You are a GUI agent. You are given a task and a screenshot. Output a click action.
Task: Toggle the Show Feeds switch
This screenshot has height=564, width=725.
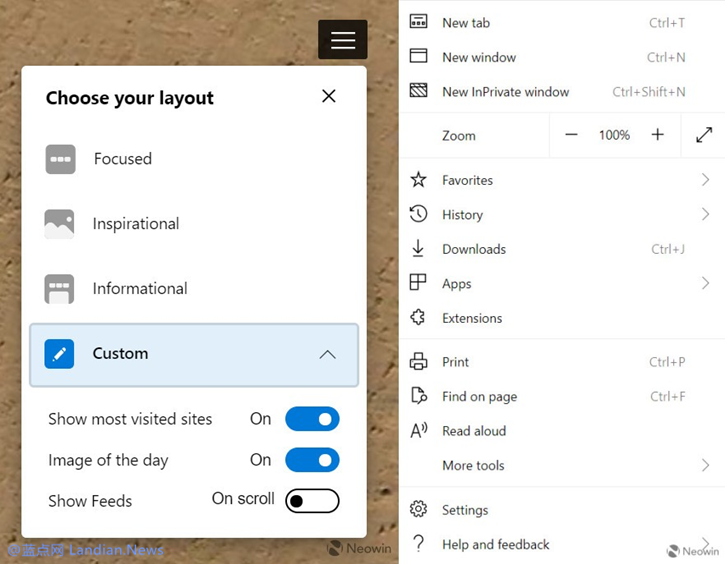click(x=312, y=501)
